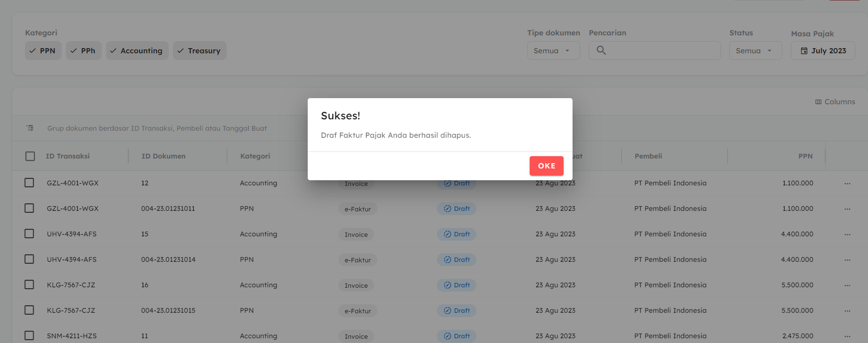This screenshot has width=868, height=343.
Task: Toggle the Treasury category filter chip
Action: click(199, 50)
